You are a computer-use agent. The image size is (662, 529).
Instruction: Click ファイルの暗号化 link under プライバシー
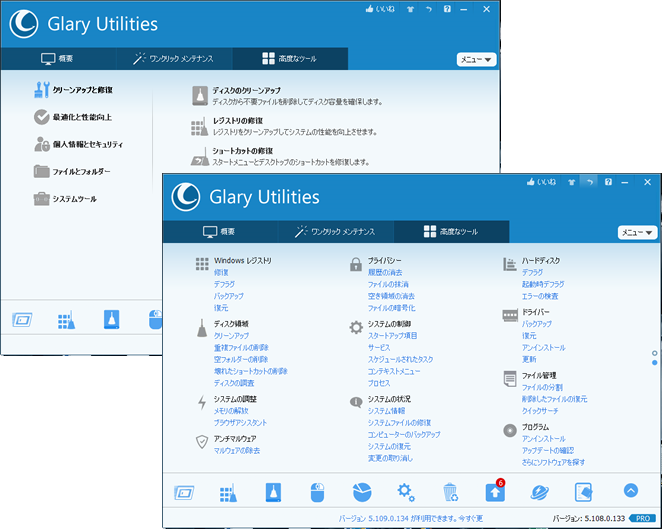click(x=391, y=308)
